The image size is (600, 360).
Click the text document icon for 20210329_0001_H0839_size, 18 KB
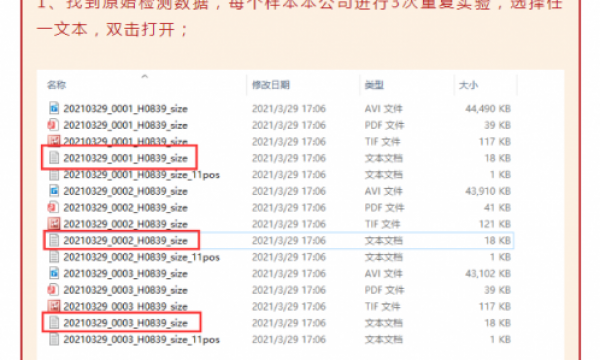54,158
